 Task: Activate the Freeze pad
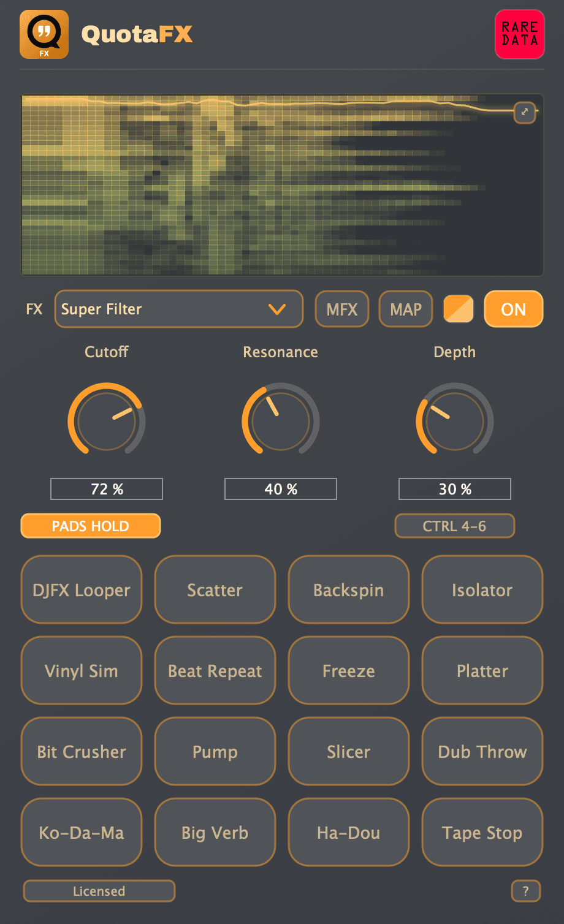coord(349,670)
